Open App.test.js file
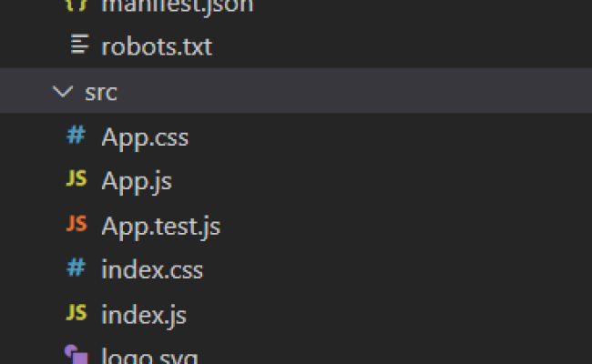The height and width of the screenshot is (364, 592). pyautogui.click(x=161, y=227)
